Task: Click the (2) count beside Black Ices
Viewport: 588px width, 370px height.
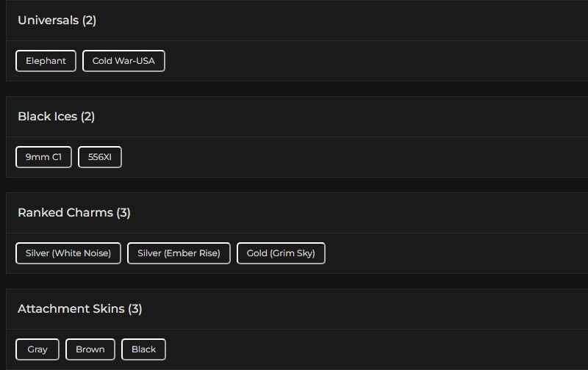Action: pyautogui.click(x=87, y=117)
